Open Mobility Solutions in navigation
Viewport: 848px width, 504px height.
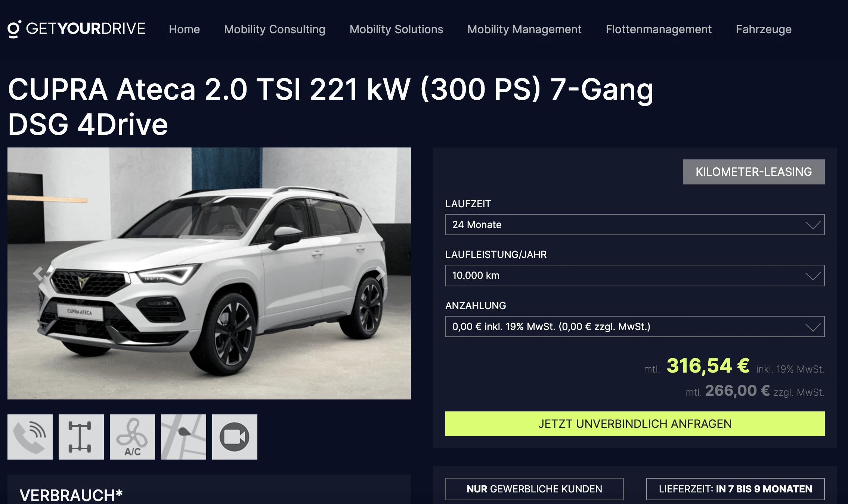click(x=396, y=29)
